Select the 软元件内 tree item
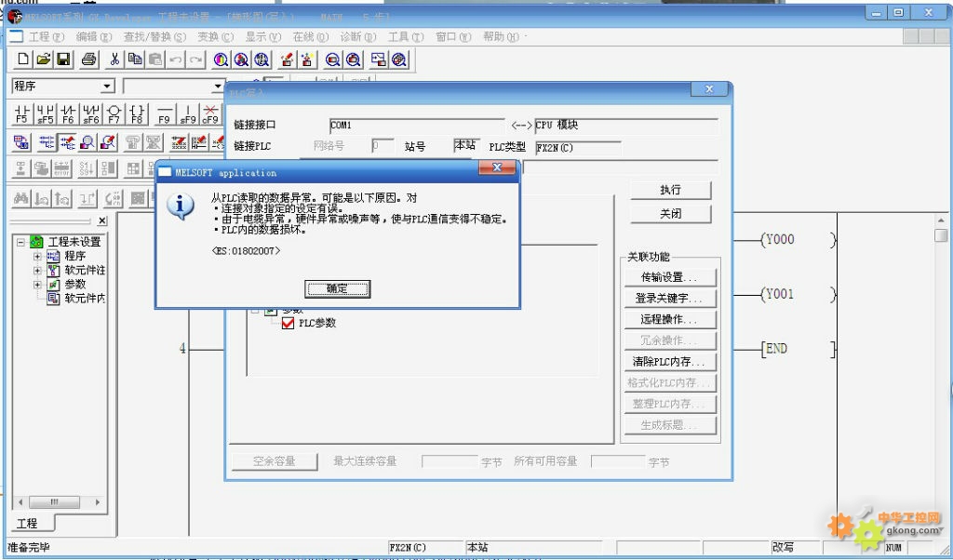The width and height of the screenshot is (953, 560). coord(85,299)
